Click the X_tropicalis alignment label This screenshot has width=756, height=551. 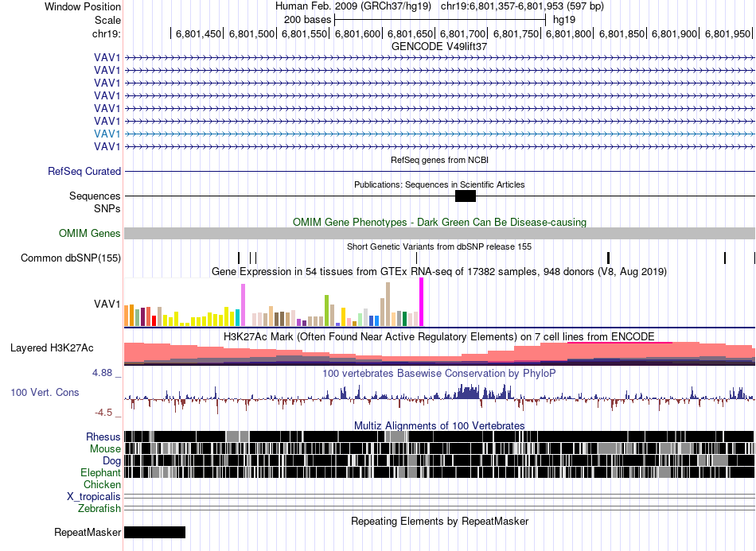tap(94, 497)
